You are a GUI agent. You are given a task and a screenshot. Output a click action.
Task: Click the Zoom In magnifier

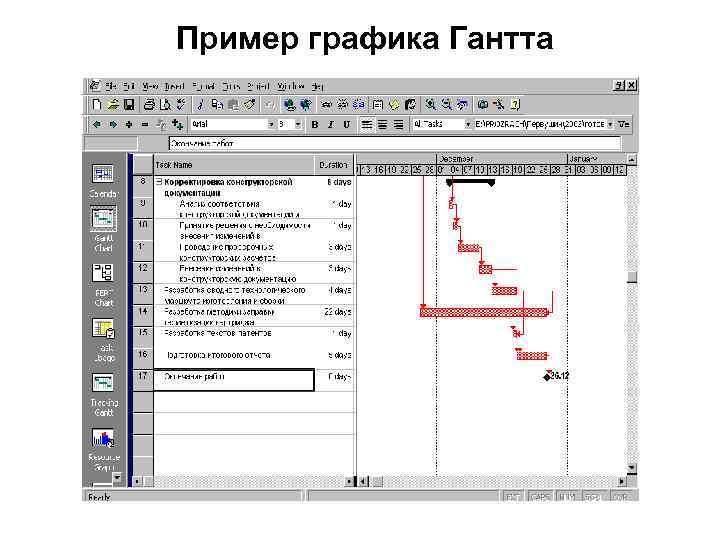pyautogui.click(x=430, y=105)
